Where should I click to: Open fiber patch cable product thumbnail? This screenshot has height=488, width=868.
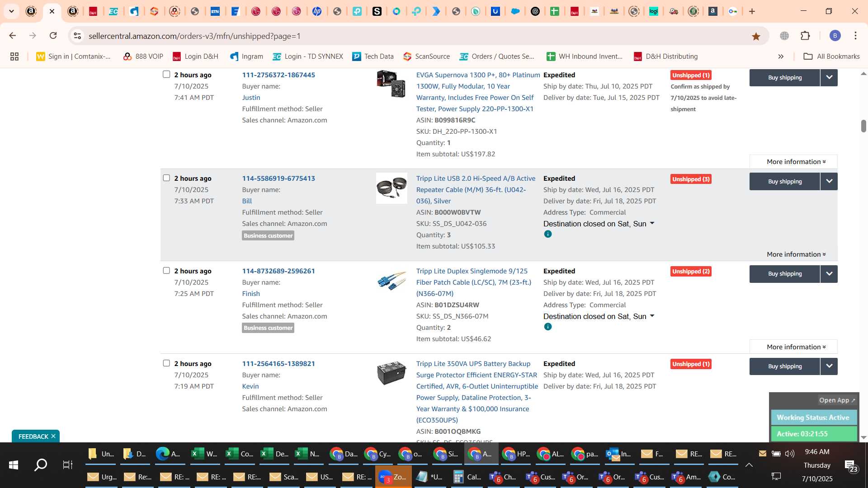tap(392, 281)
